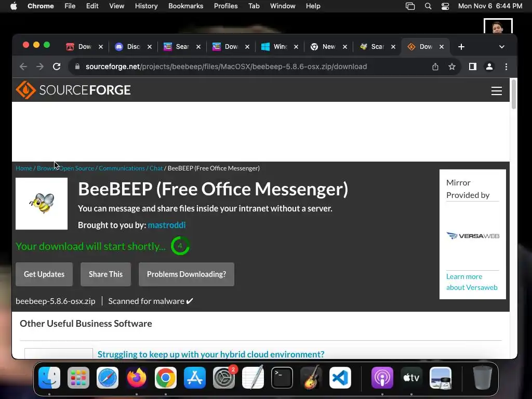Open the SourceForge hamburger menu
Viewport: 532px width, 399px height.
(x=496, y=90)
